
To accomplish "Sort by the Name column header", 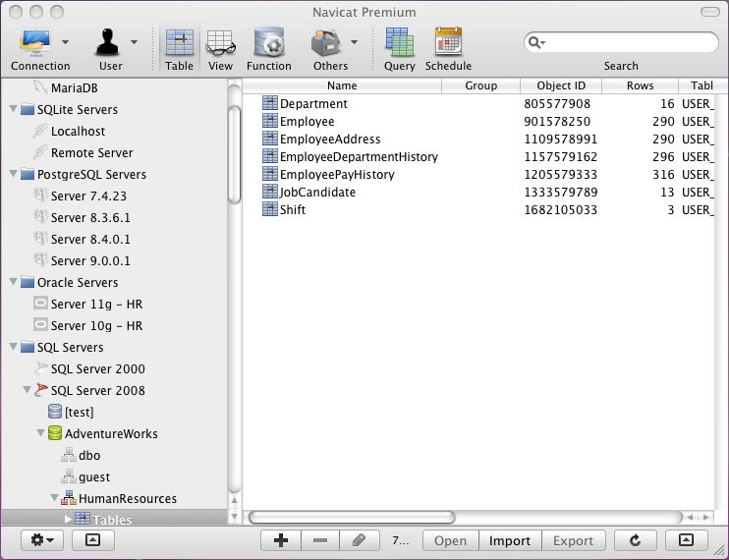I will [342, 85].
